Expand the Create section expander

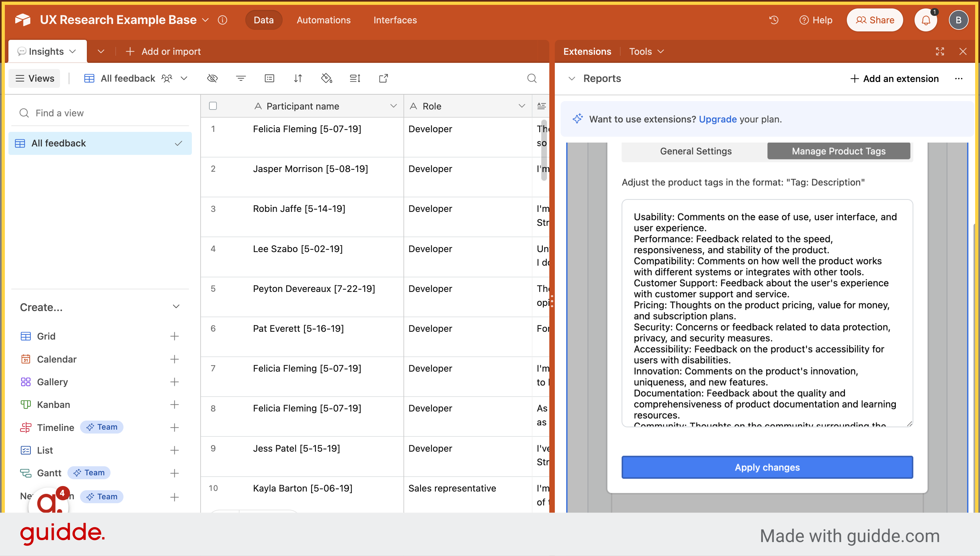point(176,307)
